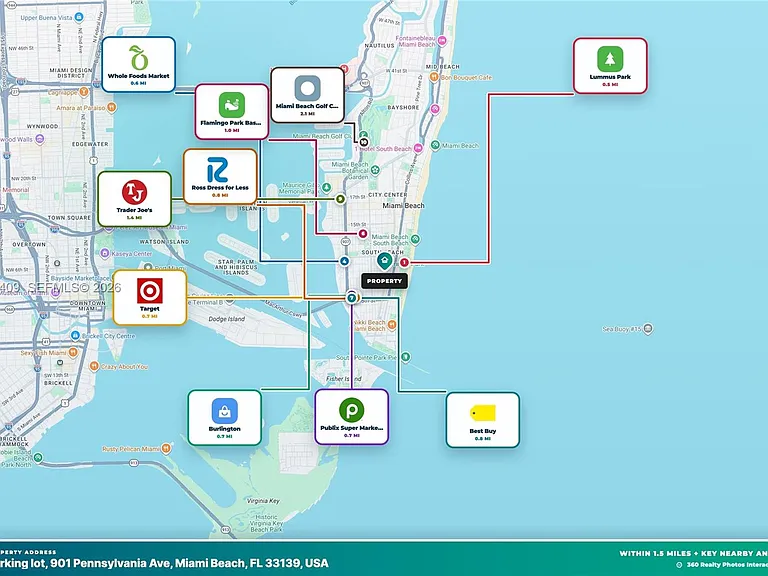Click the Kaseya Center map pin
This screenshot has width=768, height=576.
(104, 253)
